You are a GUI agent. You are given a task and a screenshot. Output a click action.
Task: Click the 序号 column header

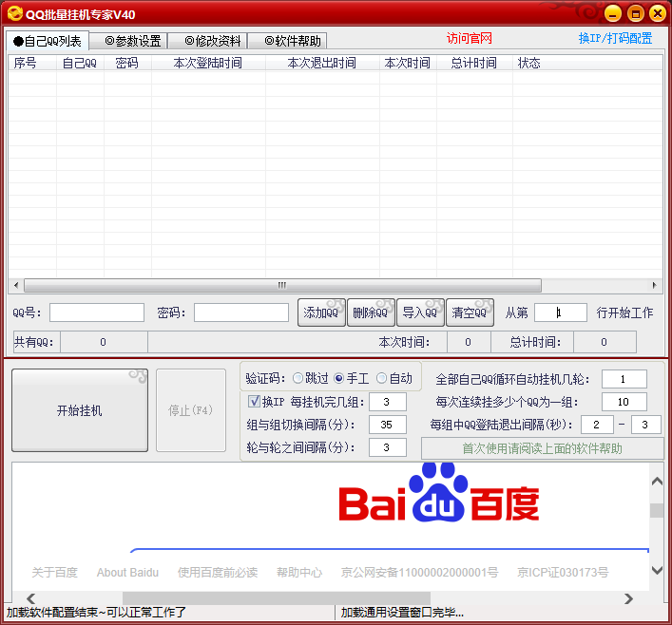(32, 63)
